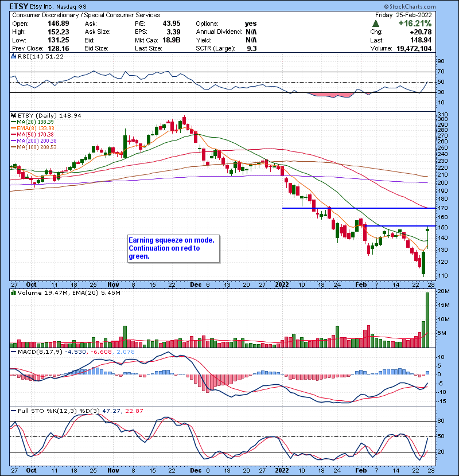The width and height of the screenshot is (459, 476).
Task: Click the stochastic %K value 47.27
Action: (x=111, y=411)
